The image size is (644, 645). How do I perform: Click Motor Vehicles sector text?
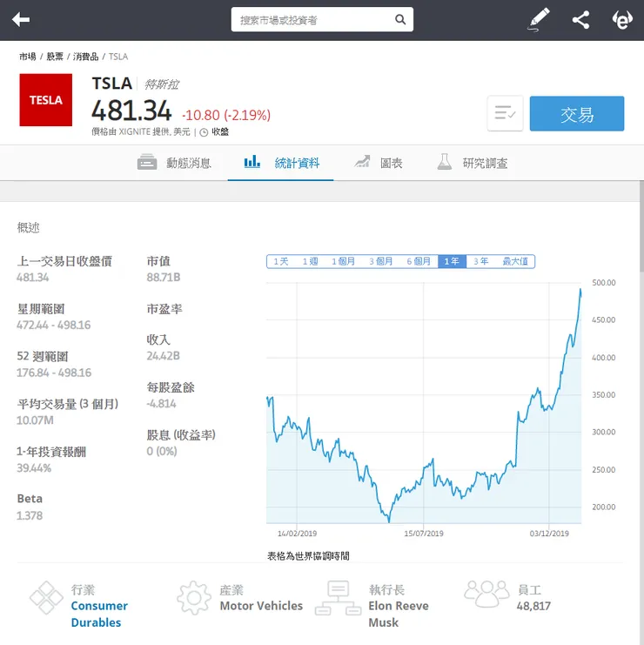click(261, 606)
